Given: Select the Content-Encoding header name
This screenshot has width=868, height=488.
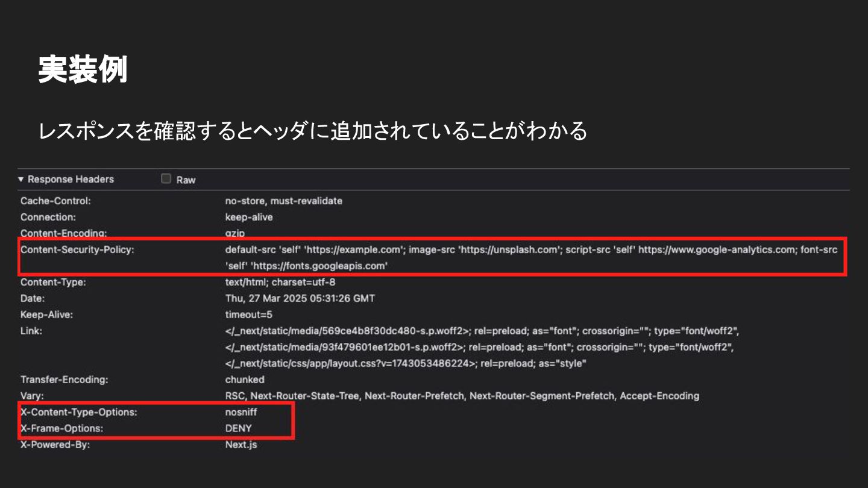Looking at the screenshot, I should tap(63, 233).
